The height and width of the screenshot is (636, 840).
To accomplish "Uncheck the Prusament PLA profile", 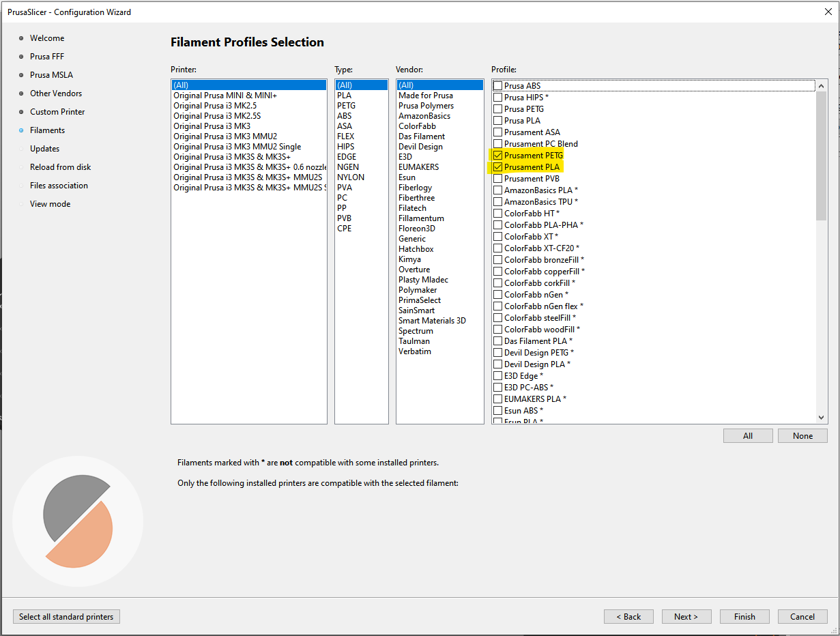I will click(x=498, y=167).
